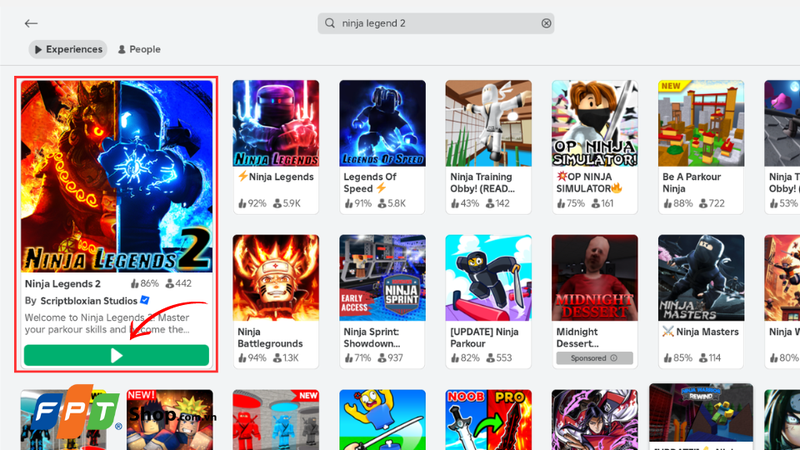Go back with the left arrow
This screenshot has height=450, width=800.
pos(31,23)
